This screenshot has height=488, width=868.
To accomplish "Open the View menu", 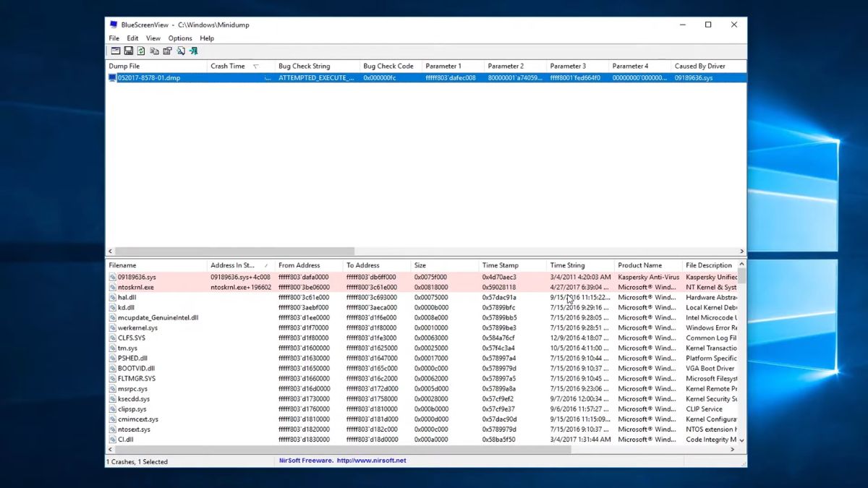I will coord(153,38).
